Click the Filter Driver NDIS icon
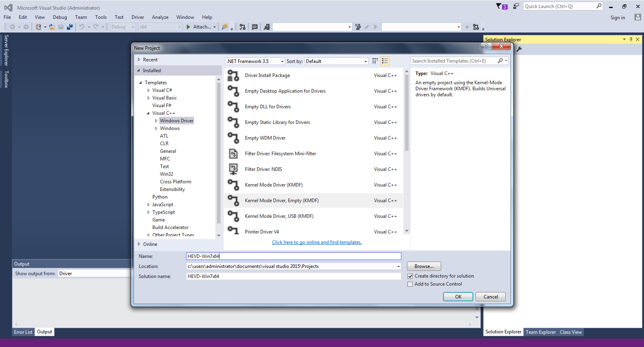 point(233,169)
